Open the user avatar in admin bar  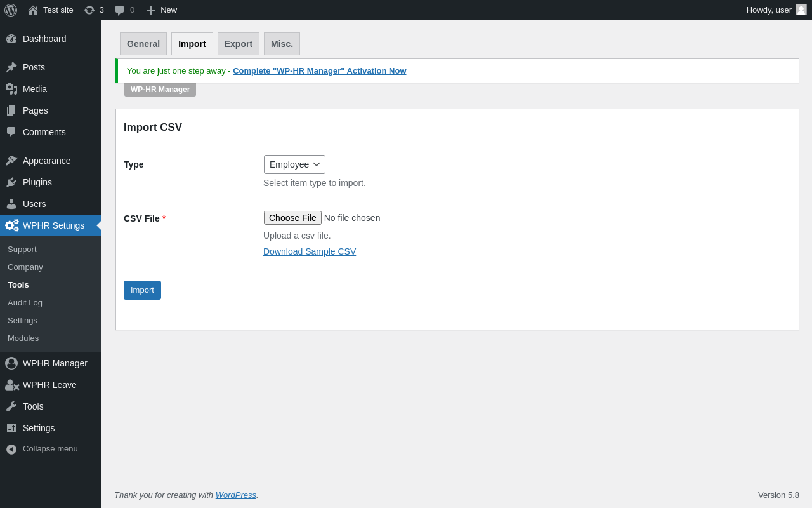[801, 10]
